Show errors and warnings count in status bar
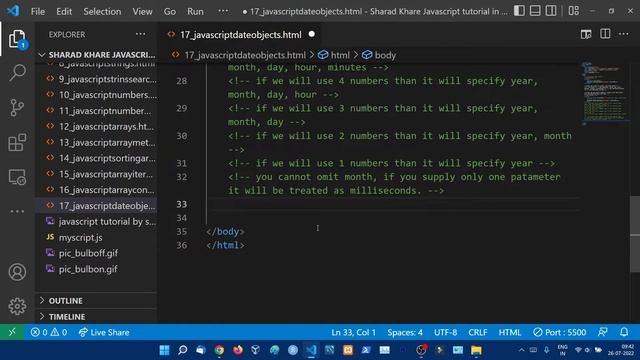The image size is (640, 360). click(49, 332)
